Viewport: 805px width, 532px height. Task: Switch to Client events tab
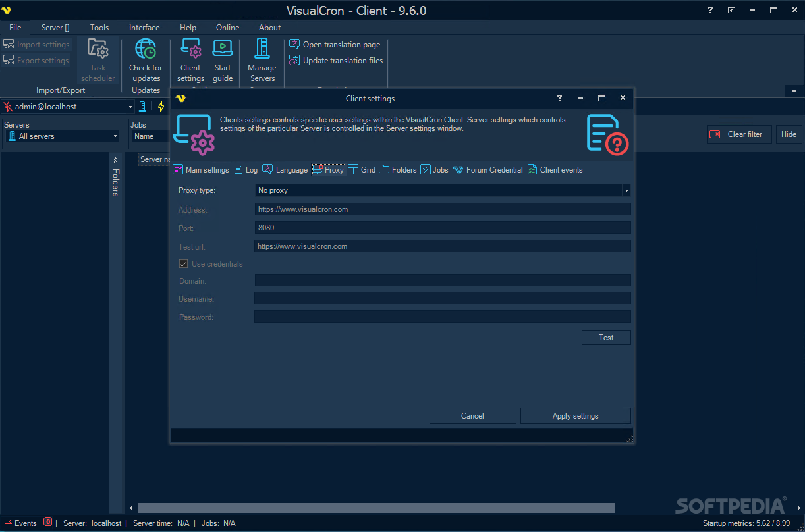tap(555, 170)
